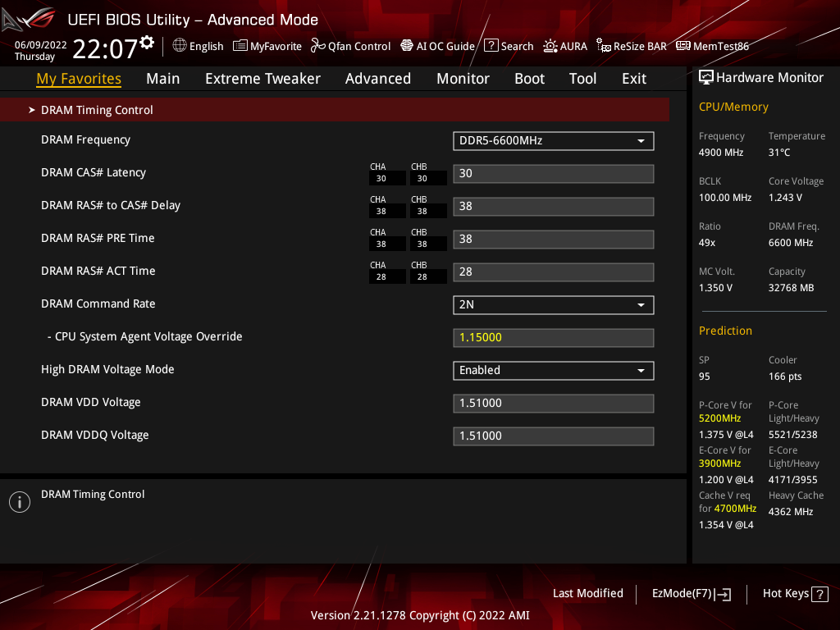Open Extreme Tweaker tab

tap(262, 79)
